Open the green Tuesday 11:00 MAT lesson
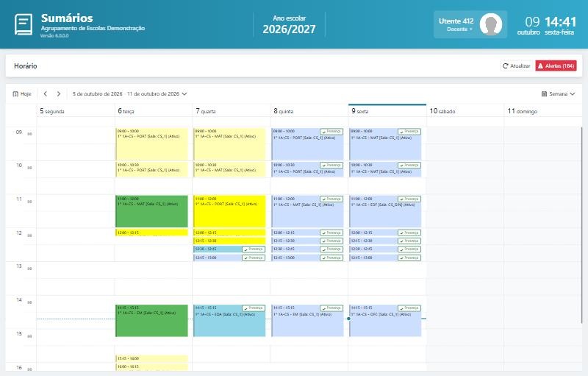Viewport: 588px width, 376px height. click(x=152, y=211)
